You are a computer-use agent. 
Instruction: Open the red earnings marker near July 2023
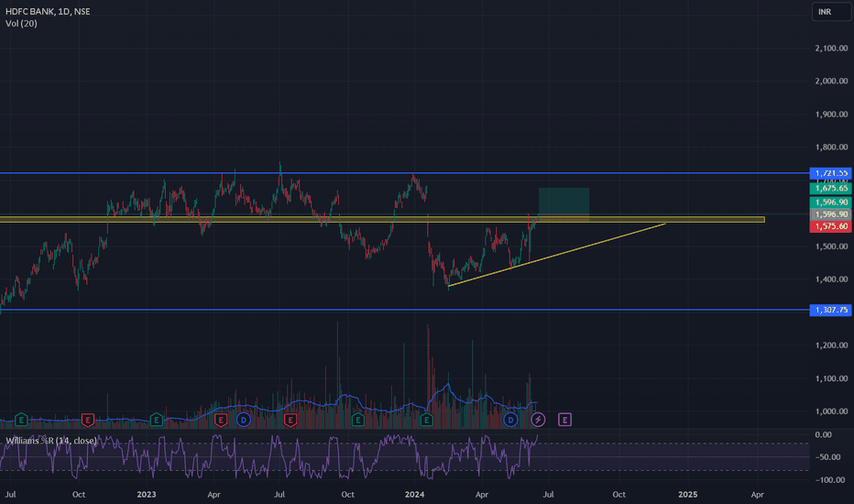290,420
